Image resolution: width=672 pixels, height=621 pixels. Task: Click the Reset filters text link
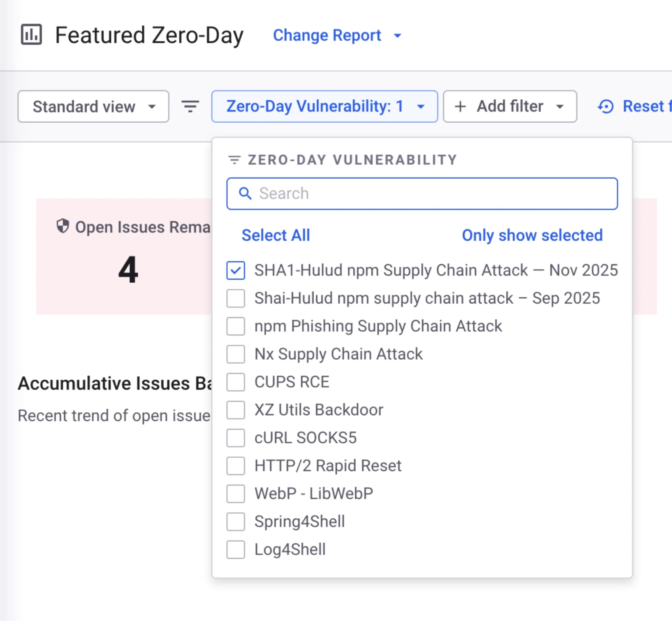pos(647,107)
